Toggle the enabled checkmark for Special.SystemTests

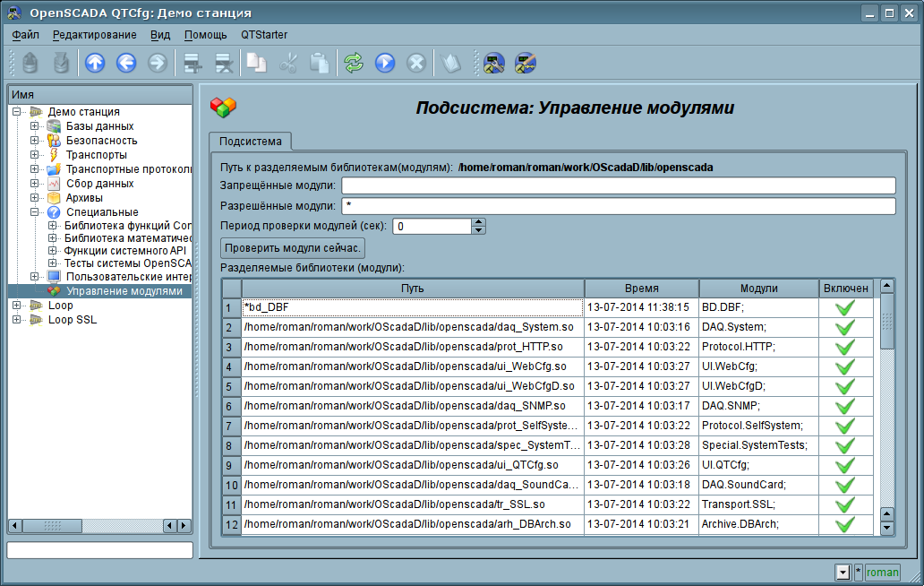pyautogui.click(x=845, y=445)
